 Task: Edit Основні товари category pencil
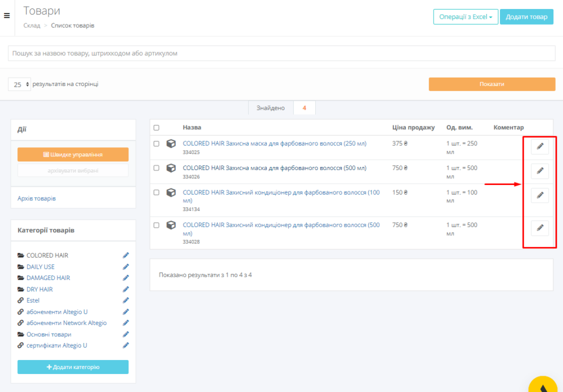pos(126,335)
